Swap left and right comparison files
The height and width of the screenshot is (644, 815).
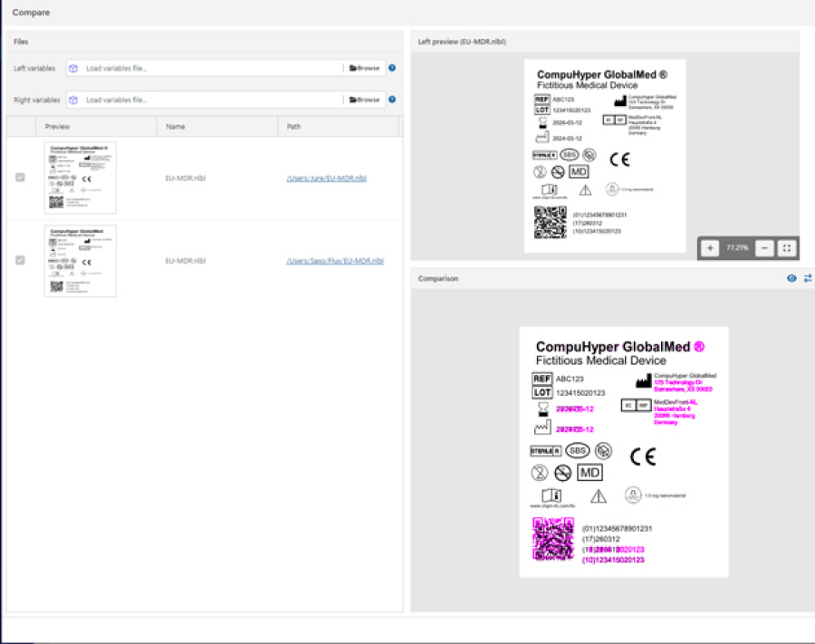pos(807,278)
